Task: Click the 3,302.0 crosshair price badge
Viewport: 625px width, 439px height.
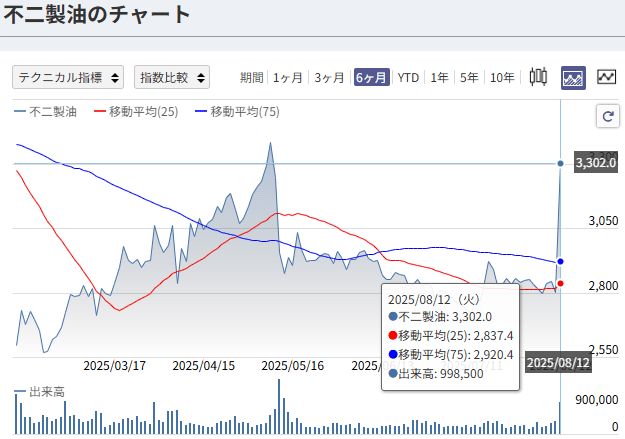Action: pos(596,163)
